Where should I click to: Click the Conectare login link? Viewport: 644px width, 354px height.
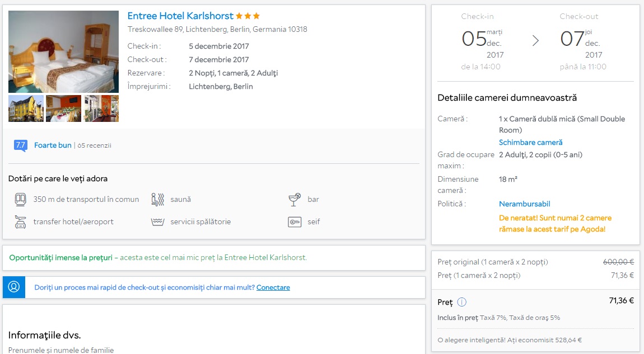click(273, 287)
